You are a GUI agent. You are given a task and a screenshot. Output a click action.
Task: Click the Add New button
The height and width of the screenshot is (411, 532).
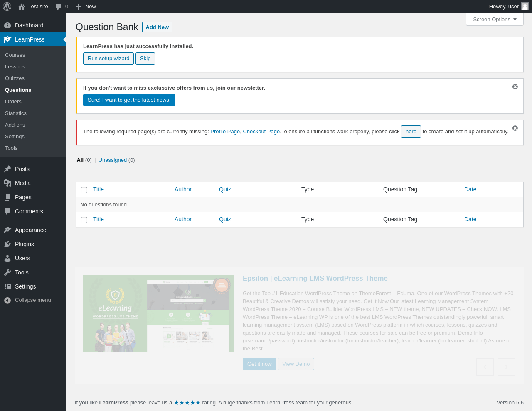[x=157, y=27]
